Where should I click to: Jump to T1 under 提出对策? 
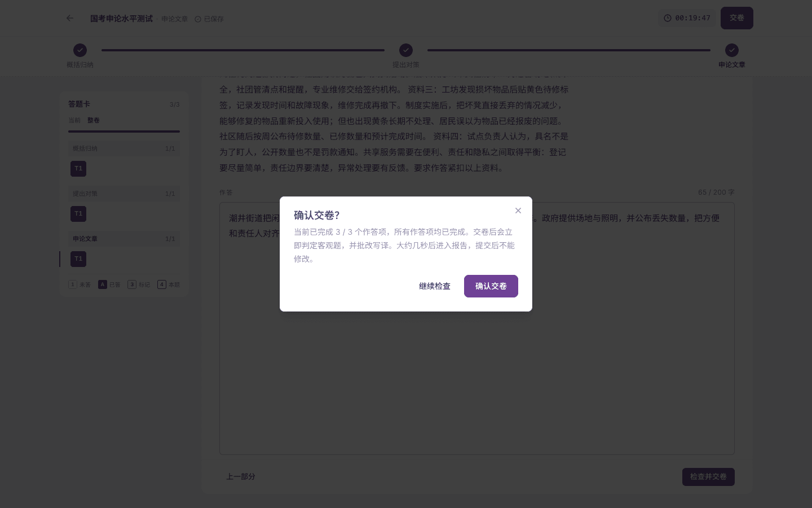point(78,214)
